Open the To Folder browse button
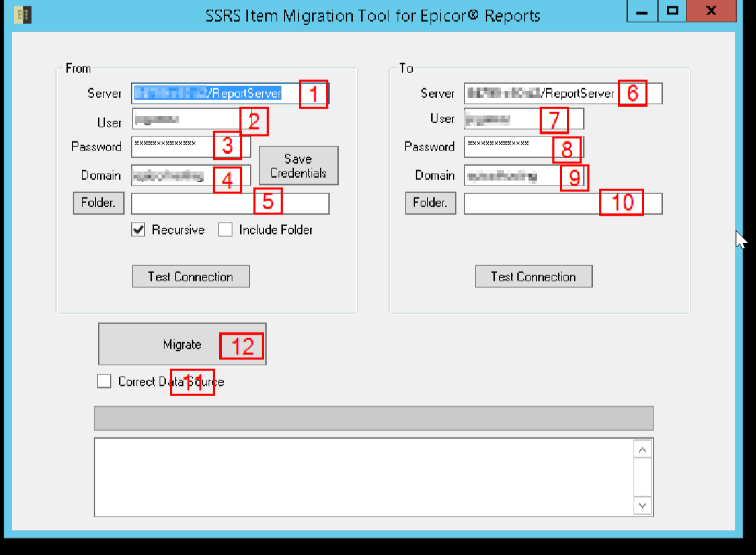Screen dimensions: 756x555 (x=430, y=203)
